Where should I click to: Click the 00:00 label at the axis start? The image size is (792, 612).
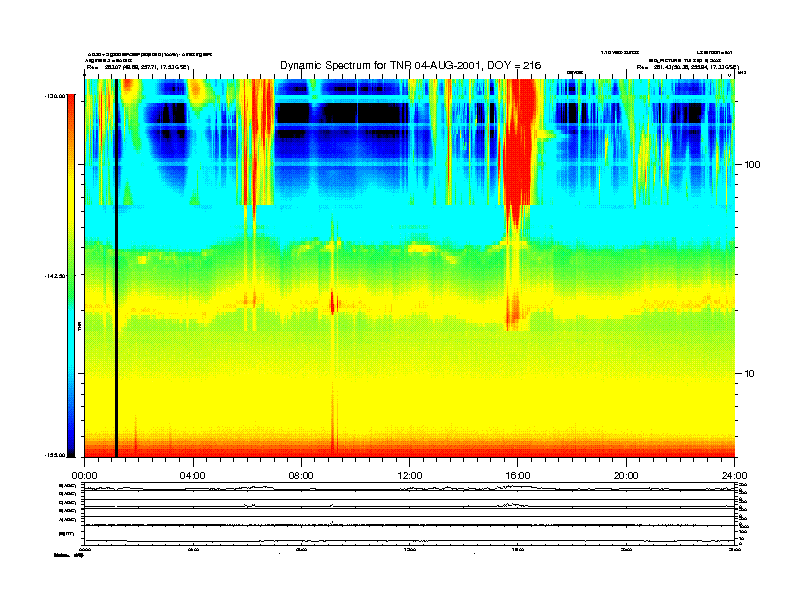[x=84, y=475]
